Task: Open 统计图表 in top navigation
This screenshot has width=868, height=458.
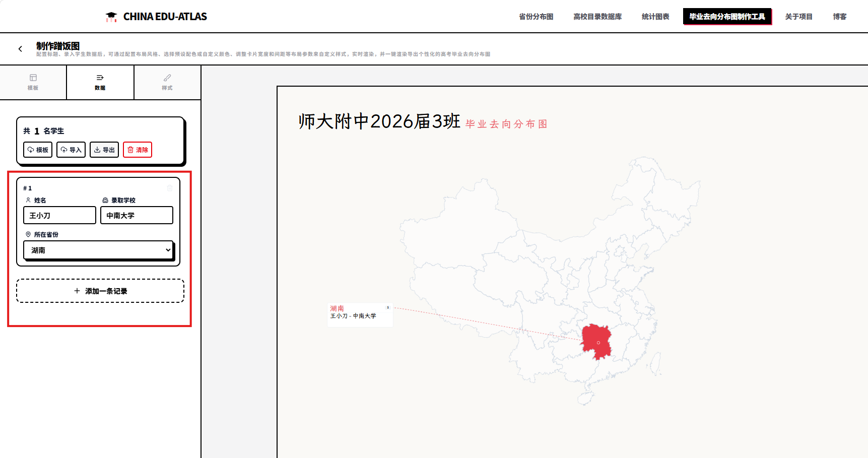Action: (655, 17)
